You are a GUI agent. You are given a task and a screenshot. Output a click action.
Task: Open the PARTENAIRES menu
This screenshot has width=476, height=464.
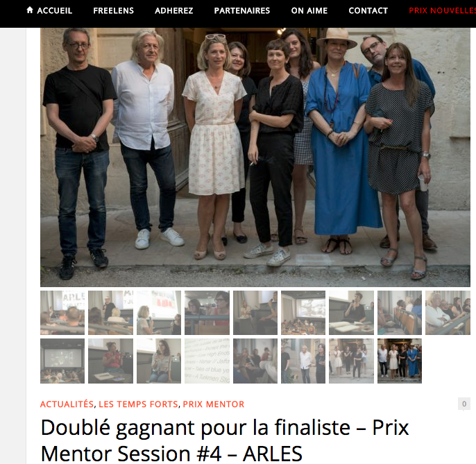(242, 10)
